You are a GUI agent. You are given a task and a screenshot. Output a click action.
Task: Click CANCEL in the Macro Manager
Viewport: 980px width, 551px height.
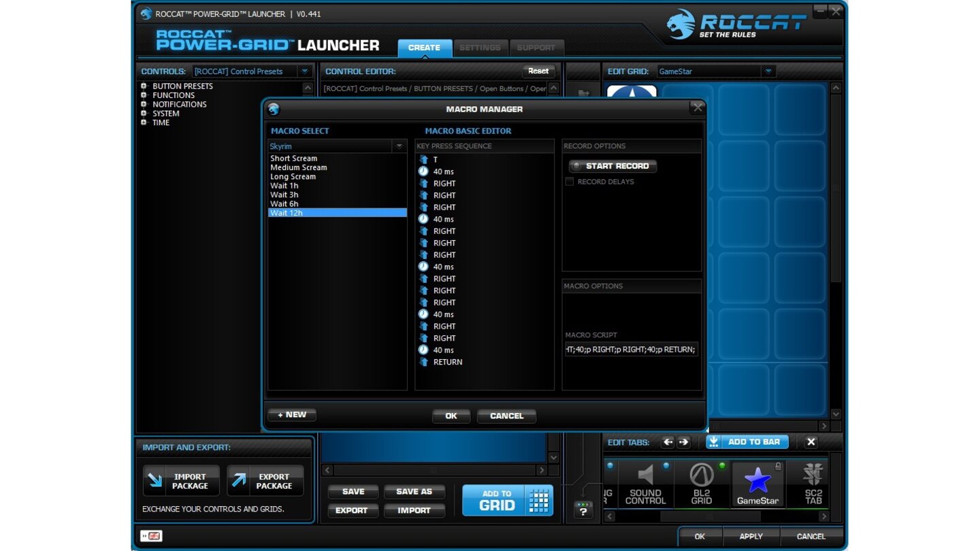point(506,416)
